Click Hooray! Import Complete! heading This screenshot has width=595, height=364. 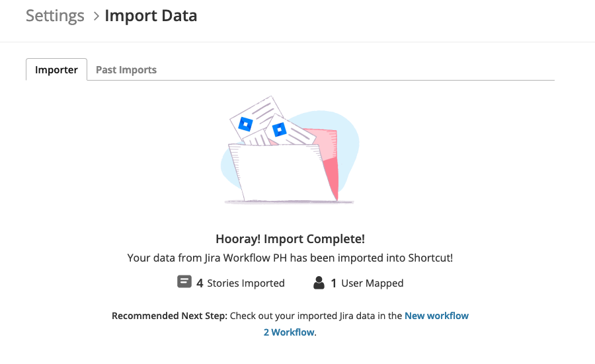tap(290, 239)
